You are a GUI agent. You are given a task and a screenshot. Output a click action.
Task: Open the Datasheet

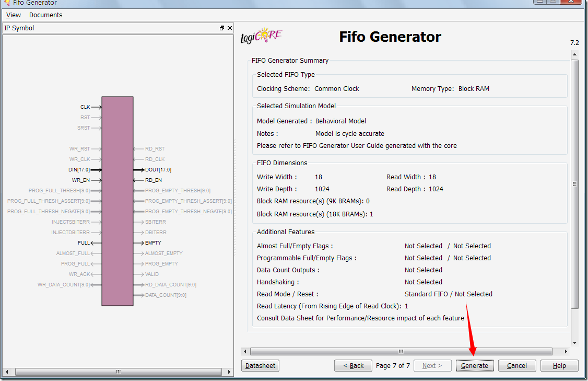click(x=260, y=366)
